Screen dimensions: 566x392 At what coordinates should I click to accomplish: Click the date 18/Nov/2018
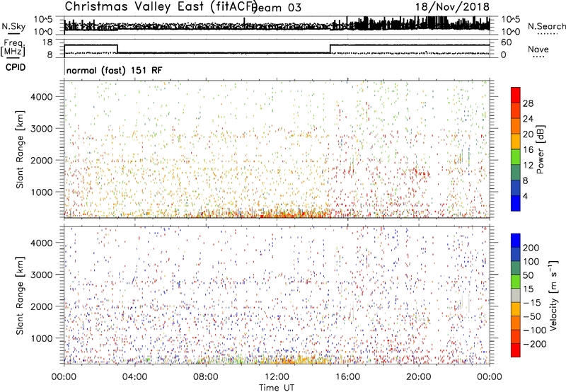pos(452,6)
